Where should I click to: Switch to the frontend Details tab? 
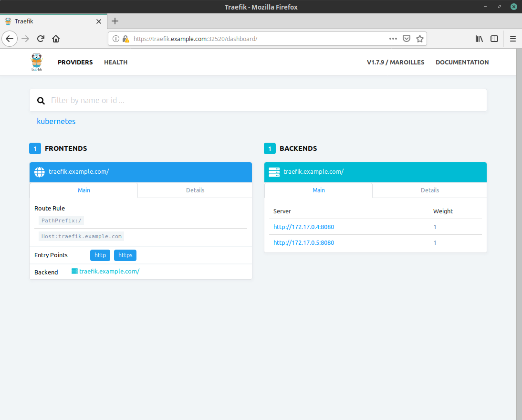(195, 190)
